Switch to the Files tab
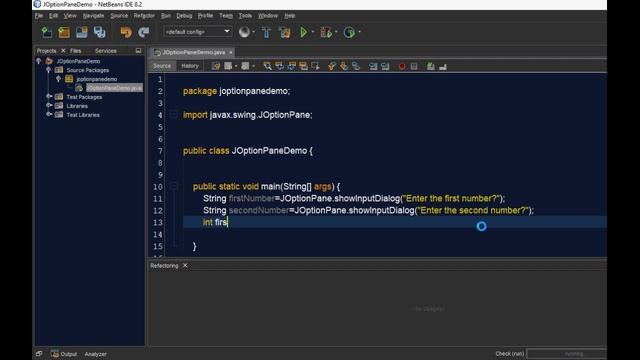This screenshot has height=360, width=640. point(76,51)
